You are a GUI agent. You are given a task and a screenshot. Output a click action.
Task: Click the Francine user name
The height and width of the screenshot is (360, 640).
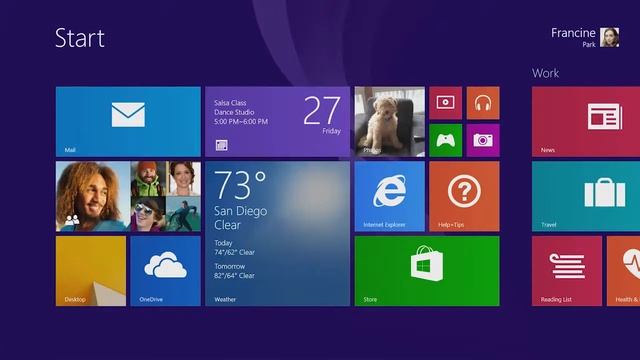point(573,33)
